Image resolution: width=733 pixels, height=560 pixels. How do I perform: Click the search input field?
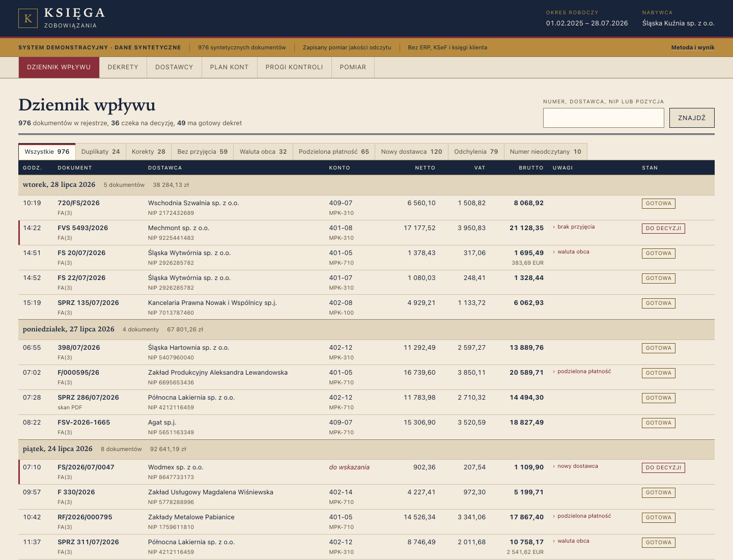604,118
